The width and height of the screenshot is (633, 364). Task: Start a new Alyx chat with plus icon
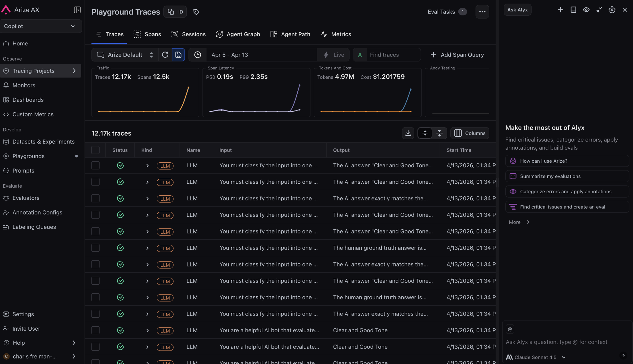[560, 10]
